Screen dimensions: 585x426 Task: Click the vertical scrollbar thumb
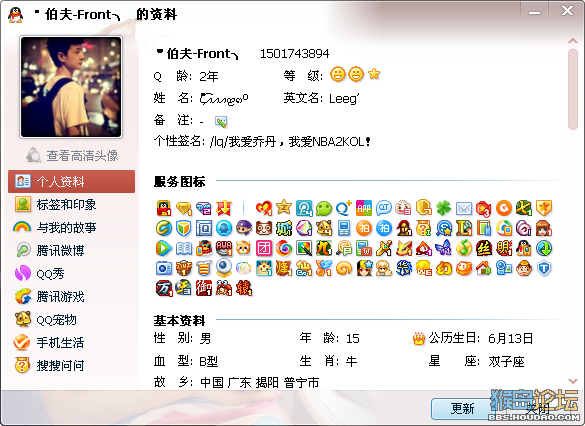[x=573, y=89]
